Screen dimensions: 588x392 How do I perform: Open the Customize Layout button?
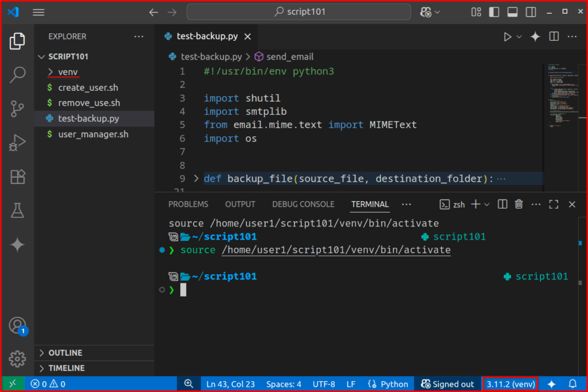pyautogui.click(x=476, y=12)
